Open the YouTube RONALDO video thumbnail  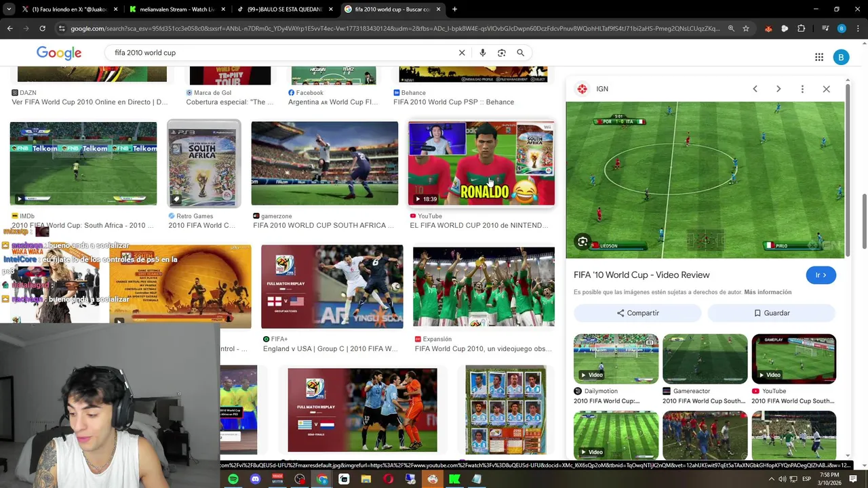[x=481, y=163]
